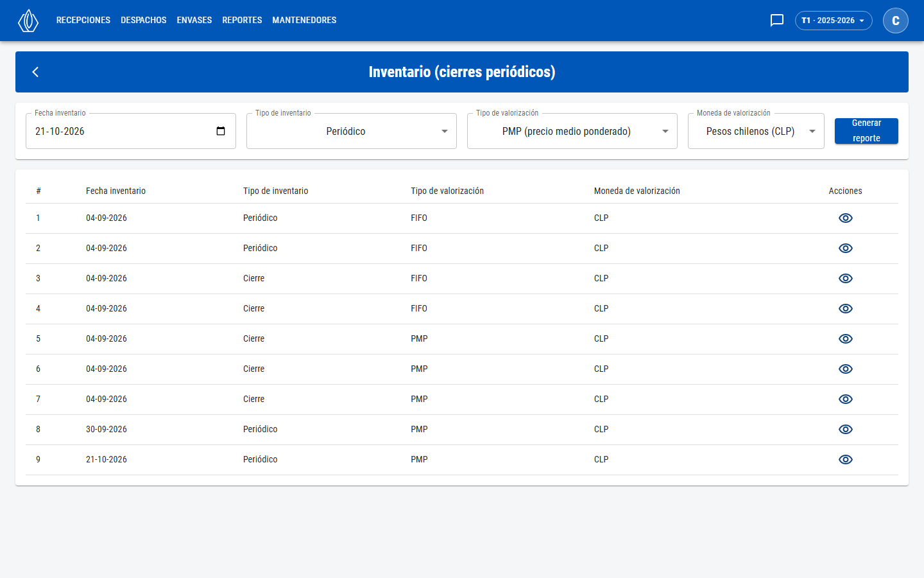This screenshot has height=578, width=924.
Task: Click the 30-09-2026 date cell
Action: click(x=107, y=430)
